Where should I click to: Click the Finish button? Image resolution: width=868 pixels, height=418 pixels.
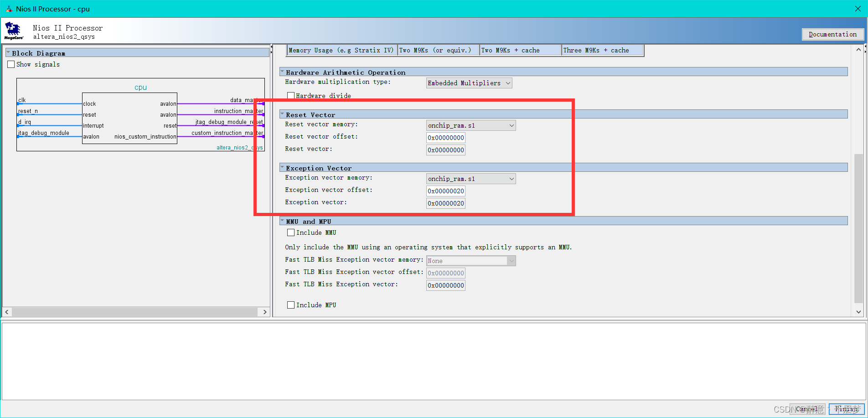point(846,409)
